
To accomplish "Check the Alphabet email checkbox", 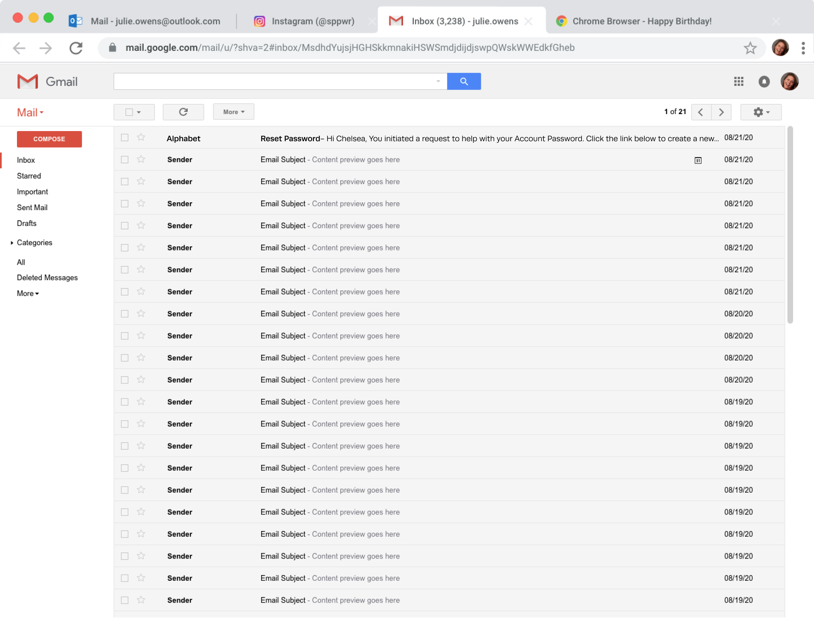I will pos(124,137).
